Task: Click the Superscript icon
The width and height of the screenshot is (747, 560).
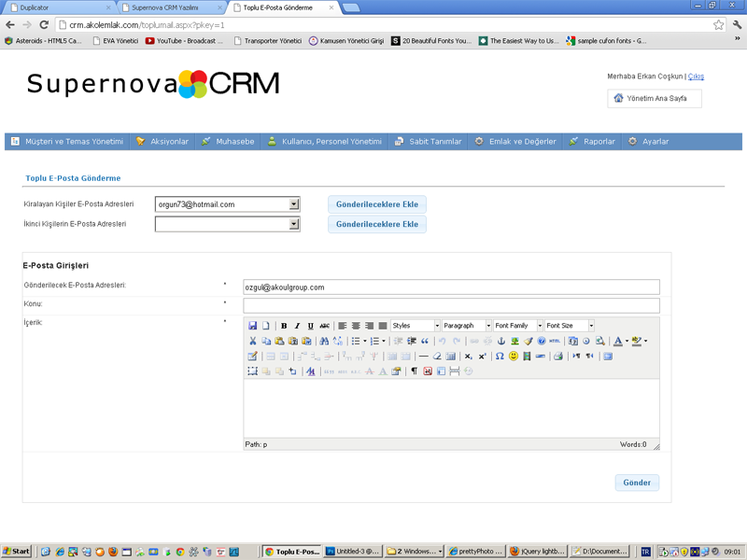Action: (x=482, y=357)
